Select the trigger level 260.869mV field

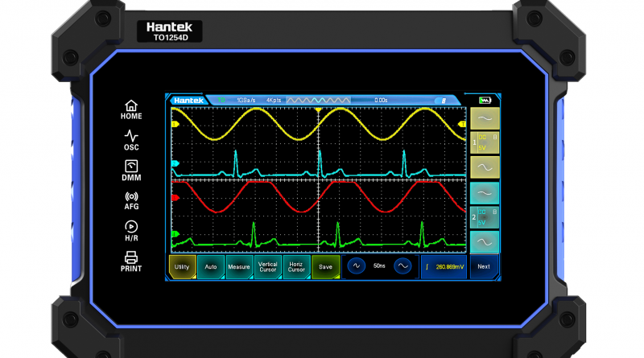(444, 266)
